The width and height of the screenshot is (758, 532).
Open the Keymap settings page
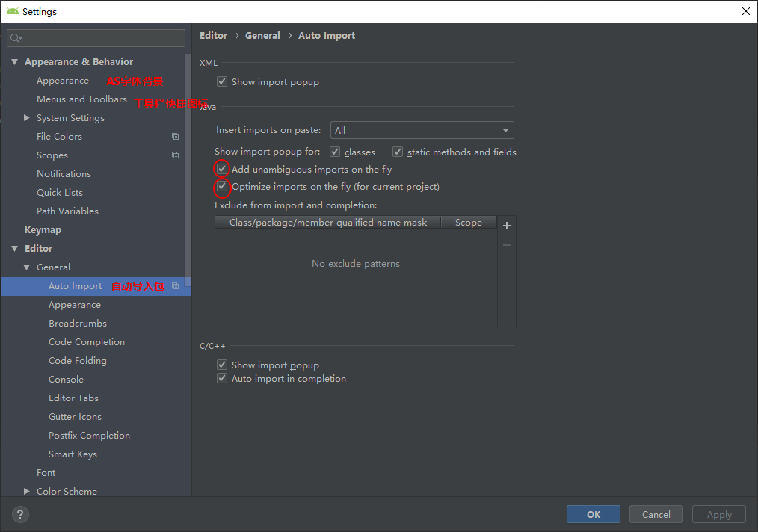[x=43, y=230]
